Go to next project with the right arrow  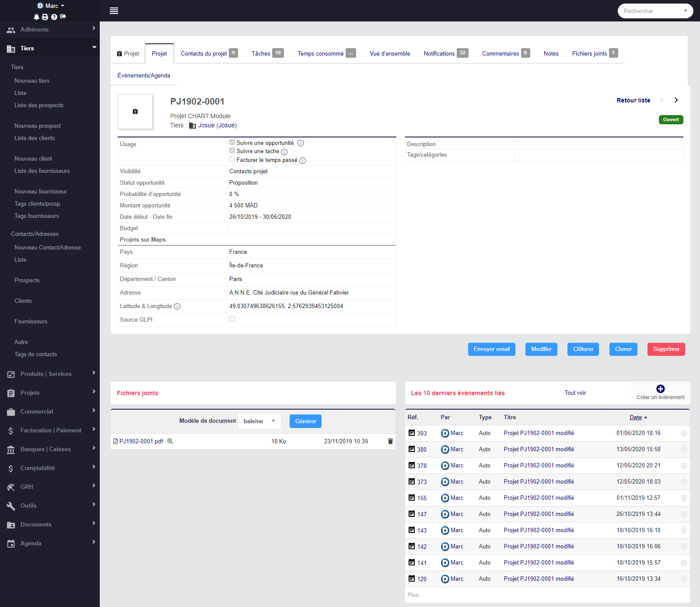[x=676, y=100]
